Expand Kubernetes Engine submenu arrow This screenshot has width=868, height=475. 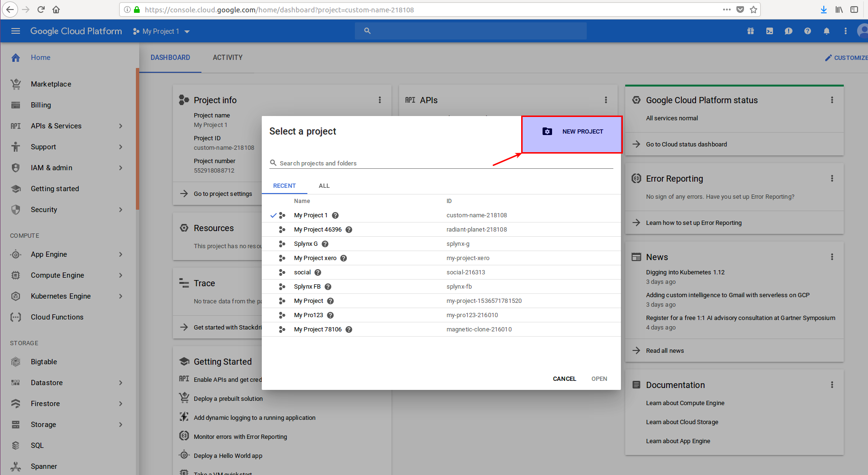point(121,296)
